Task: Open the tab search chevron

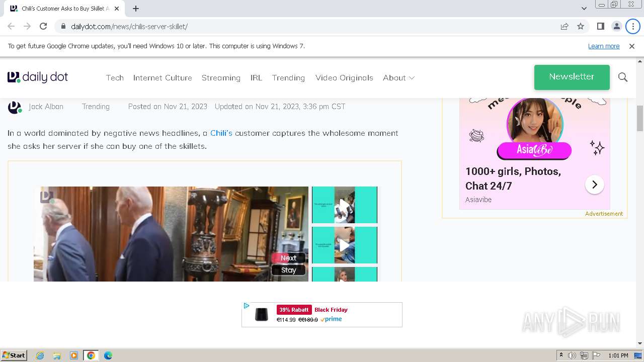Action: click(584, 9)
